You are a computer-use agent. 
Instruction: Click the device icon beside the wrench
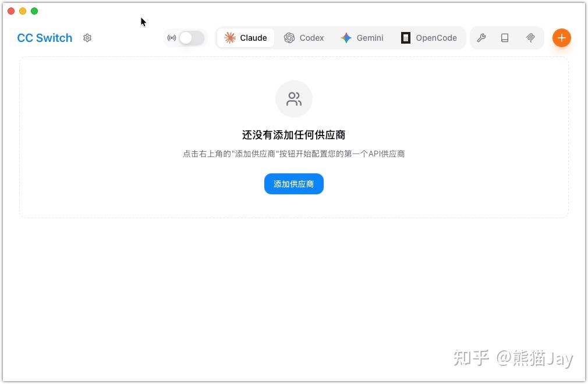(x=505, y=37)
